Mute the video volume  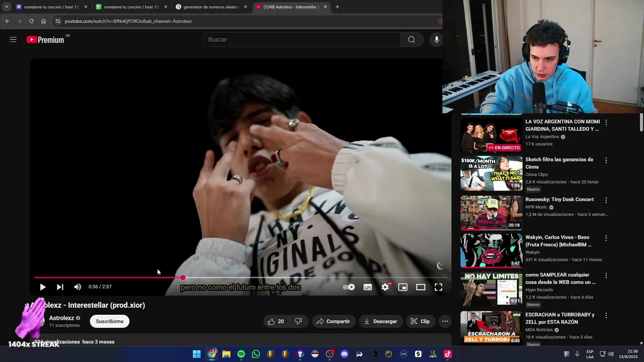pos(77,287)
